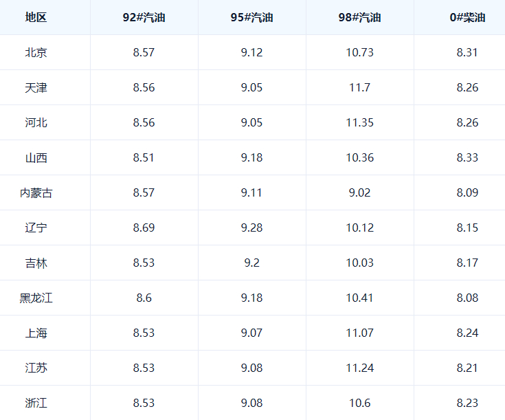This screenshot has height=420, width=505.
Task: Click the 95#汽油 column header
Action: click(251, 17)
